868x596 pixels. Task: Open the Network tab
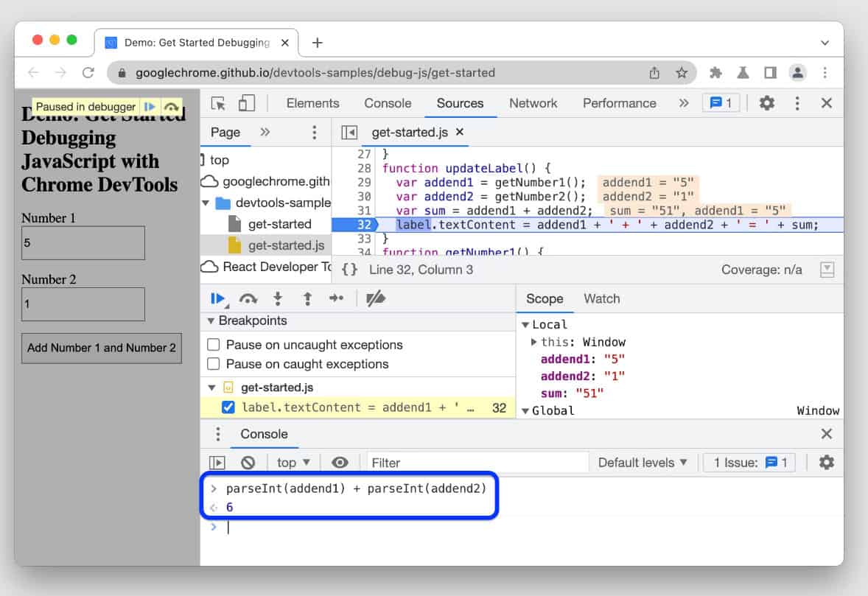point(533,103)
